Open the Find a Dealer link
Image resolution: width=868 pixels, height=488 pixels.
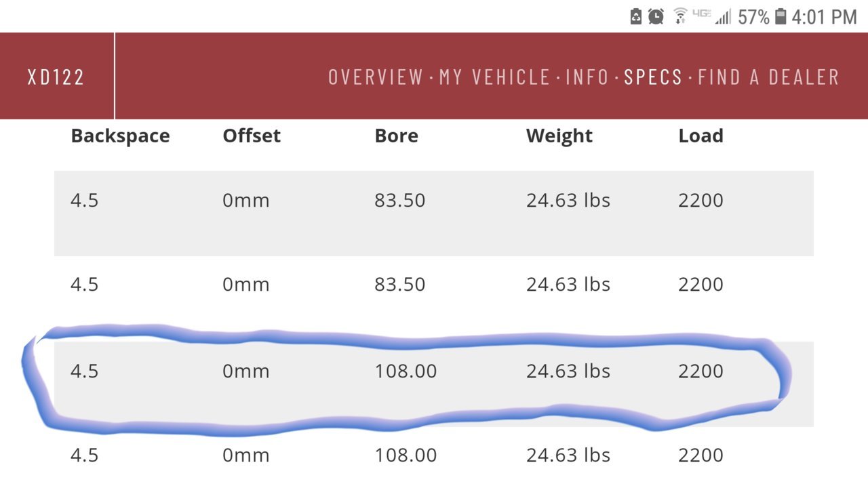pyautogui.click(x=768, y=77)
